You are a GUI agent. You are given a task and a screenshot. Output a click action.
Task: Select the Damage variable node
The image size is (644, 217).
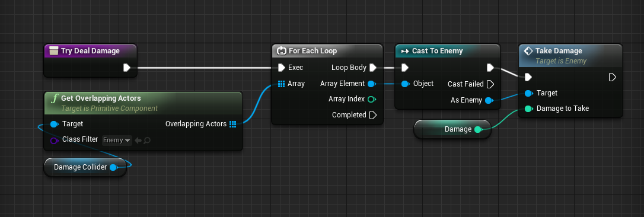click(x=452, y=129)
